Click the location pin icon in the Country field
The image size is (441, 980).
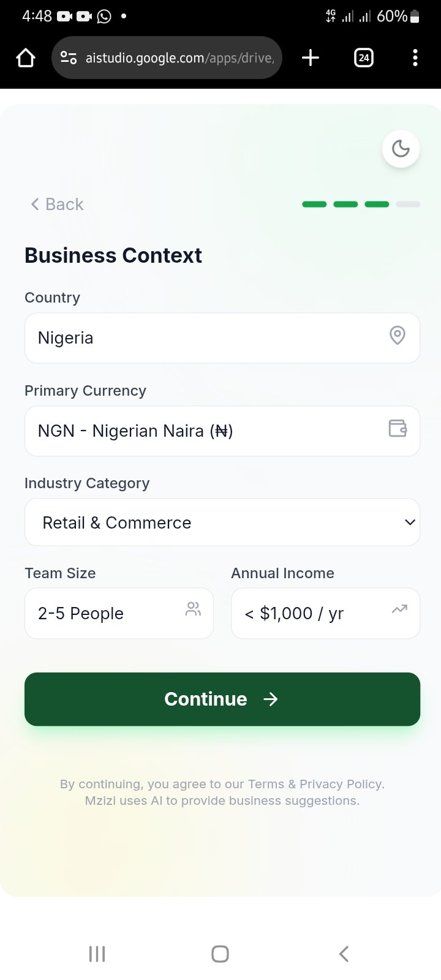(x=398, y=336)
